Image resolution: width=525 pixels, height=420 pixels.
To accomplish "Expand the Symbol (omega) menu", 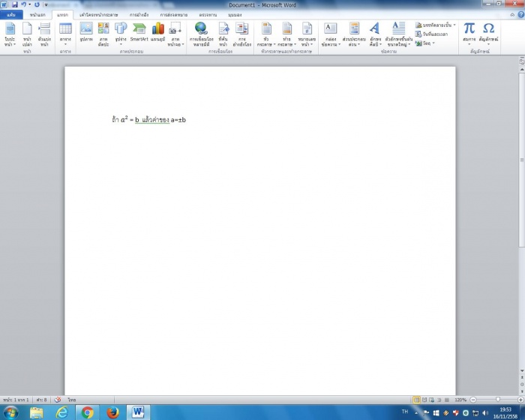I will click(488, 32).
